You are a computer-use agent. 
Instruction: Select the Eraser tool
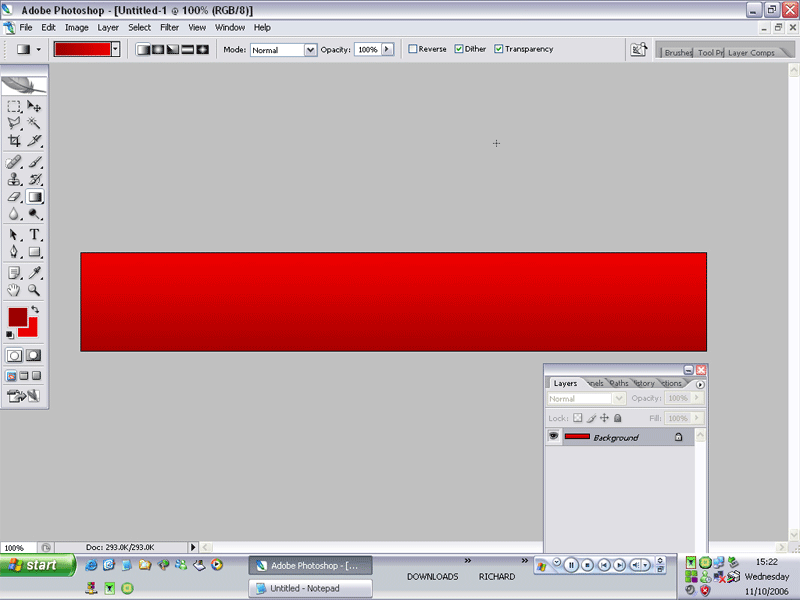point(14,196)
